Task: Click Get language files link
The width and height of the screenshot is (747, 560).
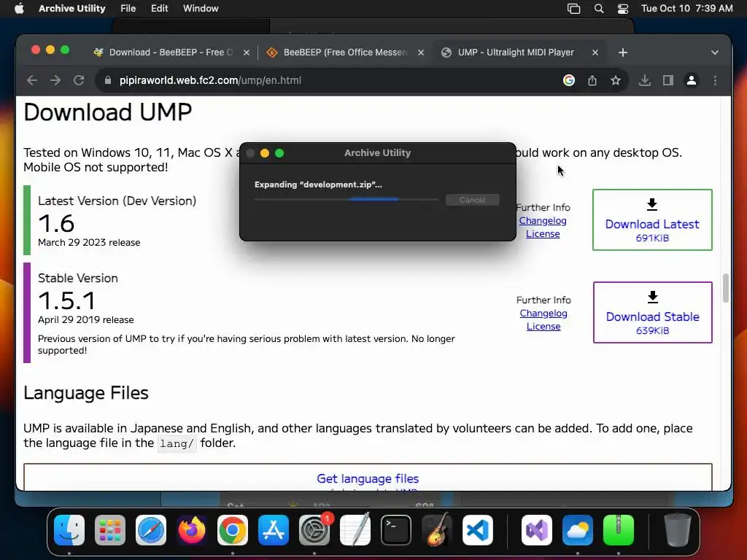Action: [368, 478]
